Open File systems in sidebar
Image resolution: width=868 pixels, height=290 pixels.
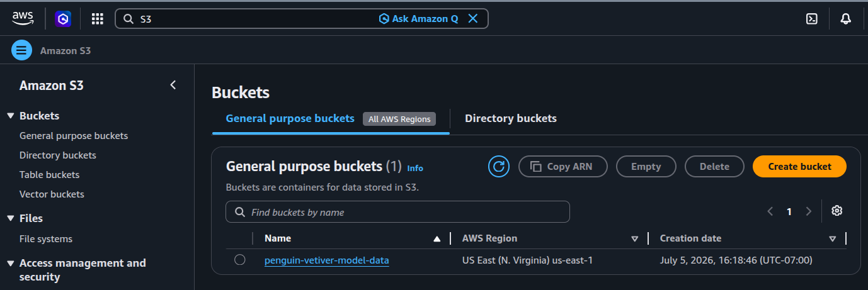click(x=46, y=239)
